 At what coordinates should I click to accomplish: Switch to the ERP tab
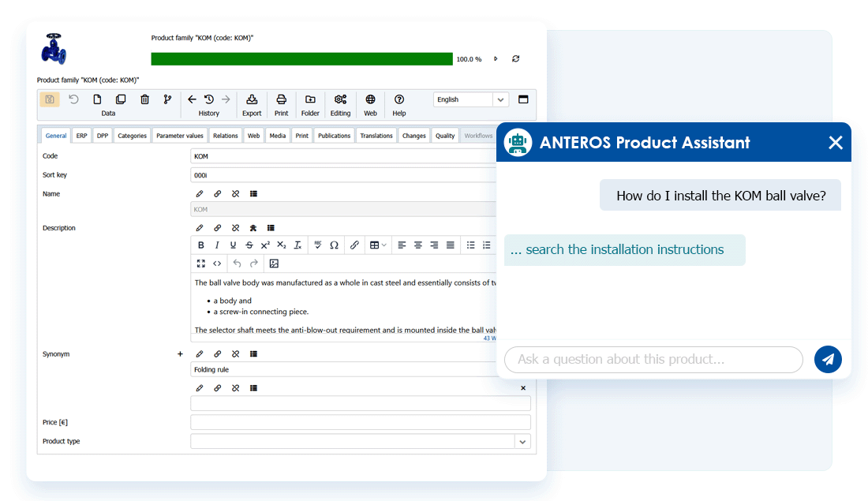coord(81,136)
